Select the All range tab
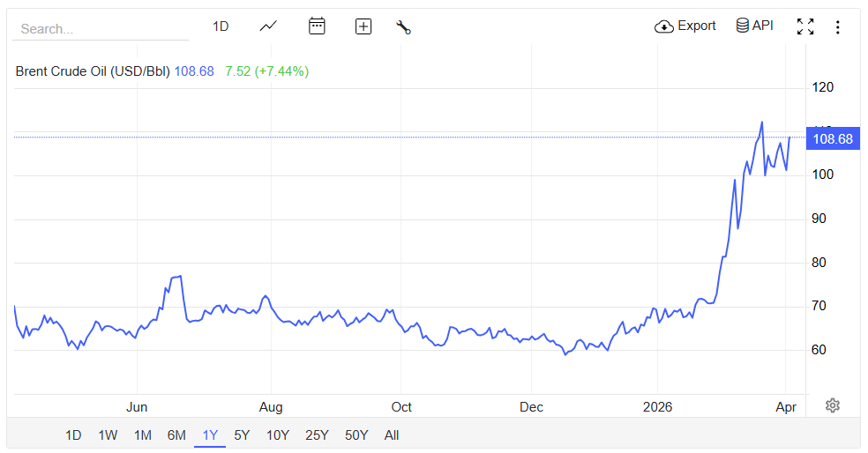The height and width of the screenshot is (453, 868). (392, 435)
